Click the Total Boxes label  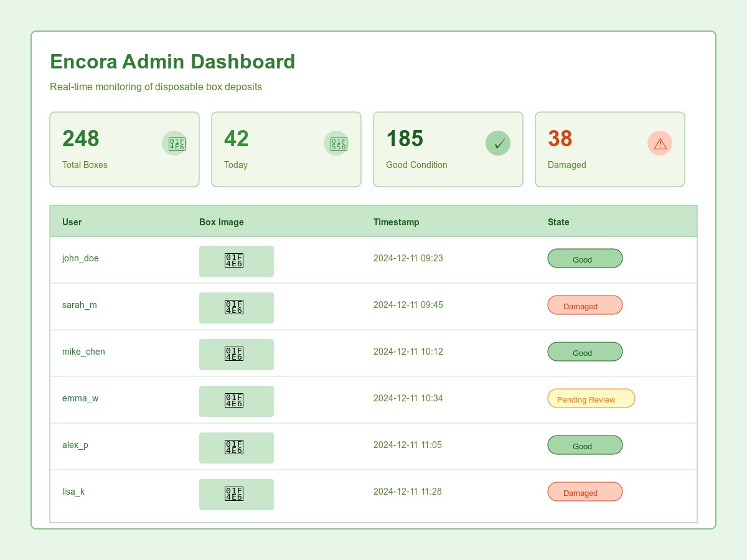pyautogui.click(x=85, y=165)
